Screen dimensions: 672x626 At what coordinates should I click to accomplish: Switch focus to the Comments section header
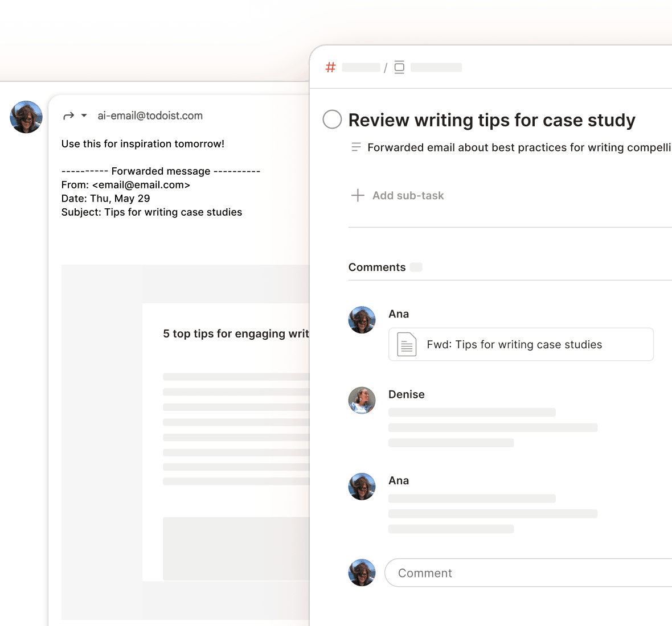pyautogui.click(x=377, y=267)
